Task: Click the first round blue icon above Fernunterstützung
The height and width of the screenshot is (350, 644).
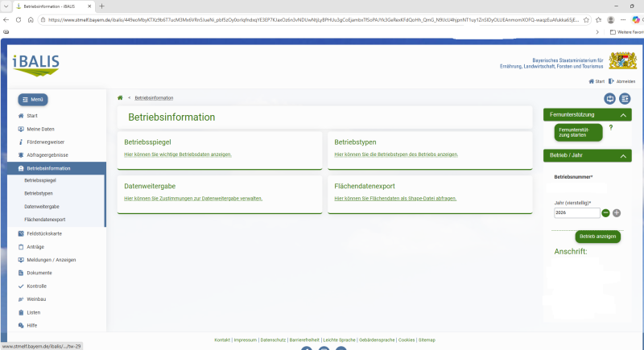Action: (x=609, y=98)
